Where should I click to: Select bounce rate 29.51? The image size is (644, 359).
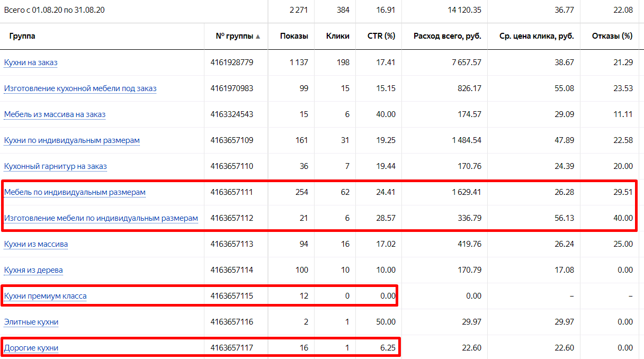pyautogui.click(x=622, y=192)
